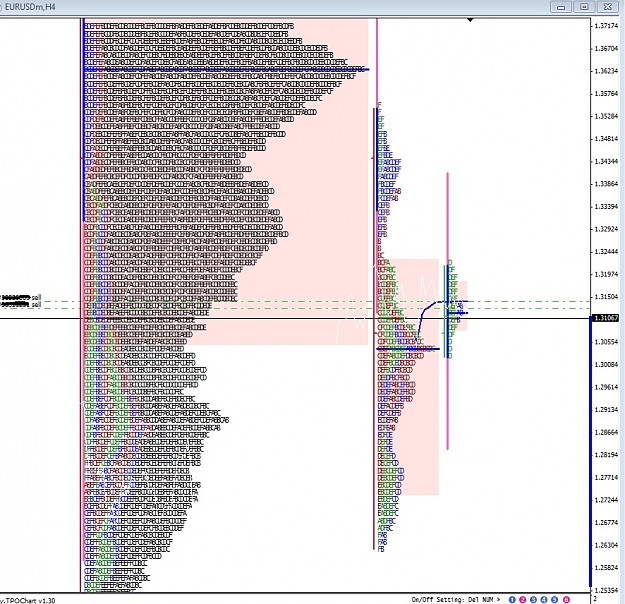
Task: Toggle On/Off setting number 2 pink circle
Action: [x=523, y=600]
